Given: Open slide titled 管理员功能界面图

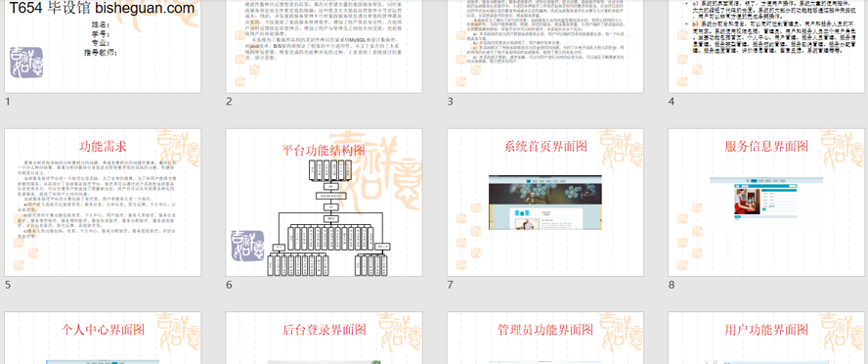Looking at the screenshot, I should (x=545, y=338).
